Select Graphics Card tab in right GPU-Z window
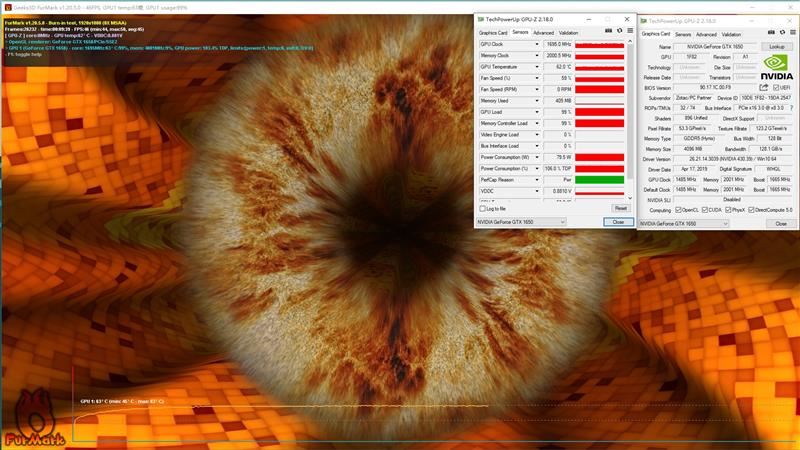Screen dimensions: 800x450 click(656, 34)
